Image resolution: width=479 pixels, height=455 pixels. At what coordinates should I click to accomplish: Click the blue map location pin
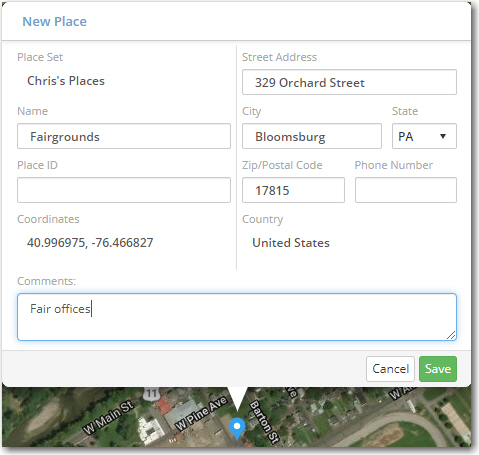point(237,428)
